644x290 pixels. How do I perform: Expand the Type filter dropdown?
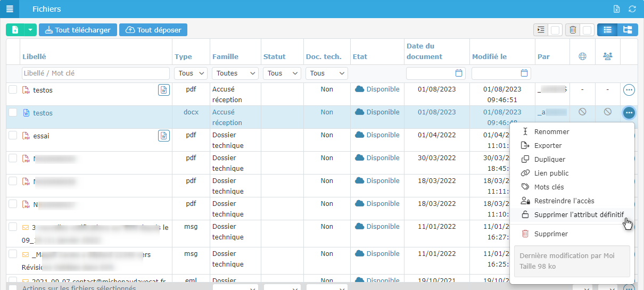click(x=191, y=73)
